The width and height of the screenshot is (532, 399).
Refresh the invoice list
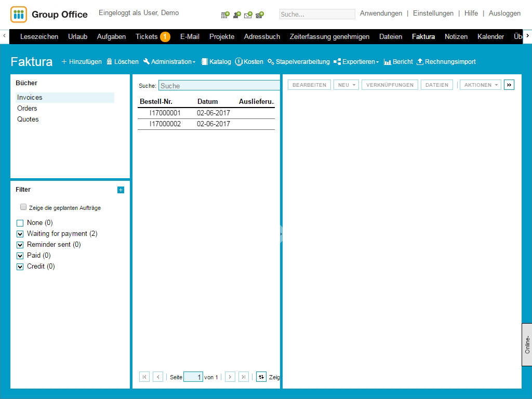tap(261, 377)
